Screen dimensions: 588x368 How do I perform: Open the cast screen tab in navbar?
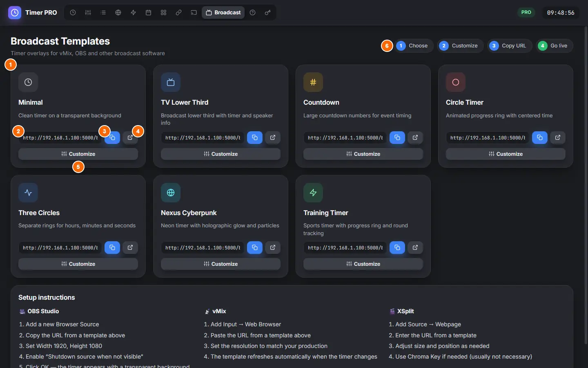[x=194, y=13]
